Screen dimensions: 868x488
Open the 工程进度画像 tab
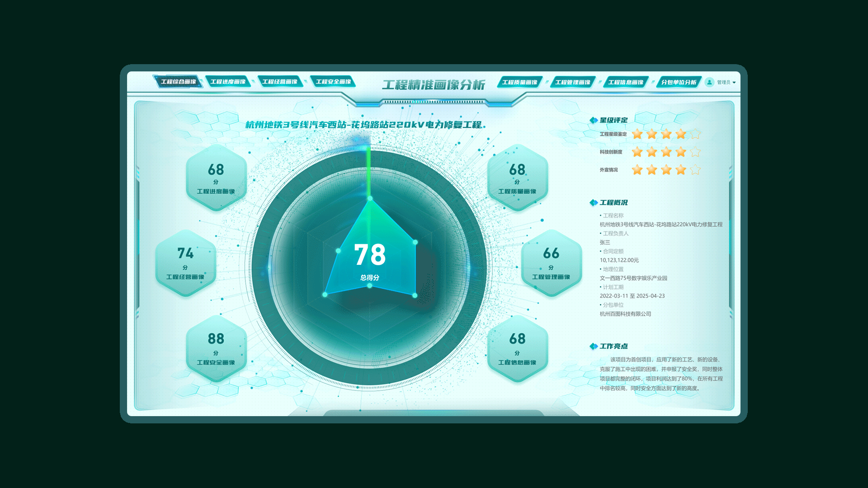(228, 82)
